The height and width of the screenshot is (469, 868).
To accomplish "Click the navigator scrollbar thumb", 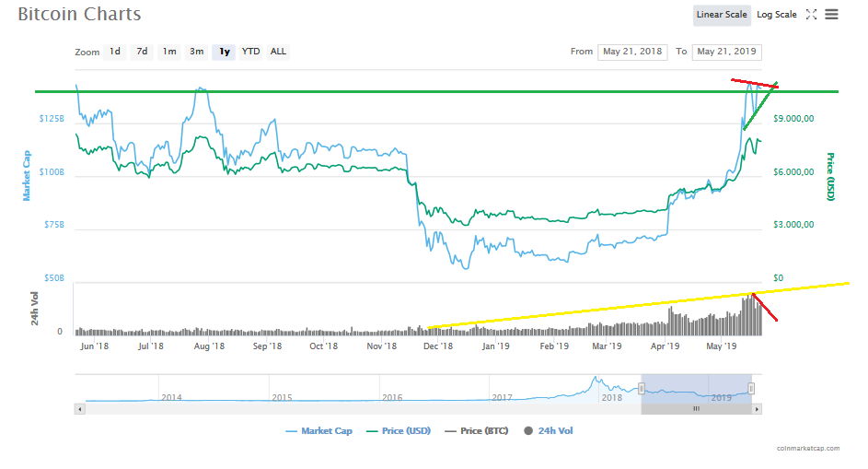I will coord(697,409).
